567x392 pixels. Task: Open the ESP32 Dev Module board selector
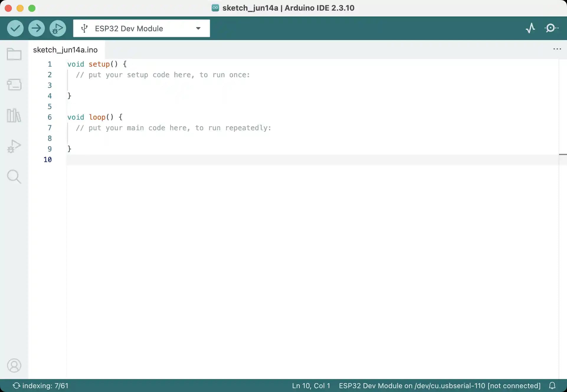coord(142,28)
